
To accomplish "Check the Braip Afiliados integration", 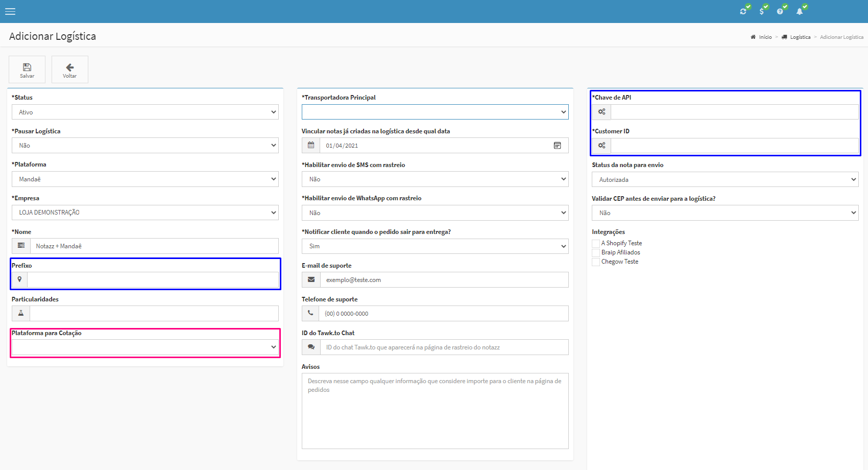I will click(596, 253).
